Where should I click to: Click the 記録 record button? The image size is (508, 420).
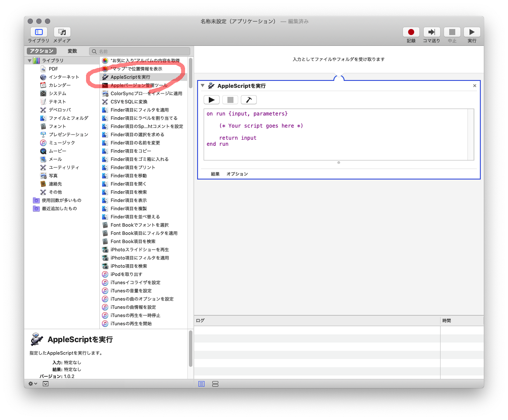click(x=411, y=32)
